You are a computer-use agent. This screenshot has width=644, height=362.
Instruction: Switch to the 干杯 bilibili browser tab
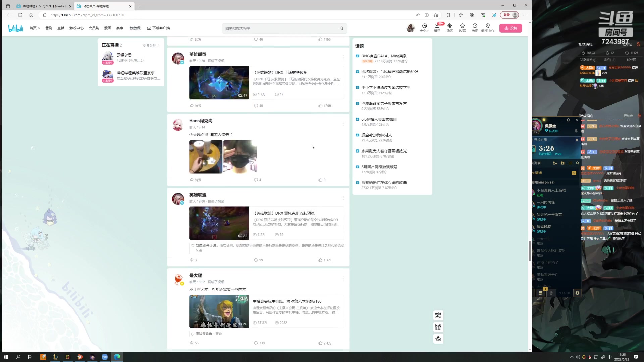[44, 6]
